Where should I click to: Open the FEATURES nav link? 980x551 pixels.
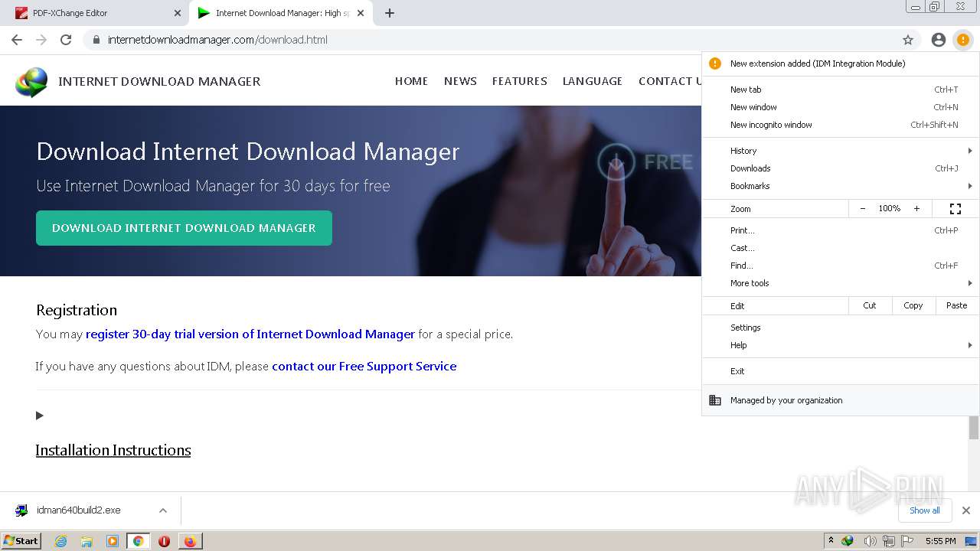coord(519,81)
